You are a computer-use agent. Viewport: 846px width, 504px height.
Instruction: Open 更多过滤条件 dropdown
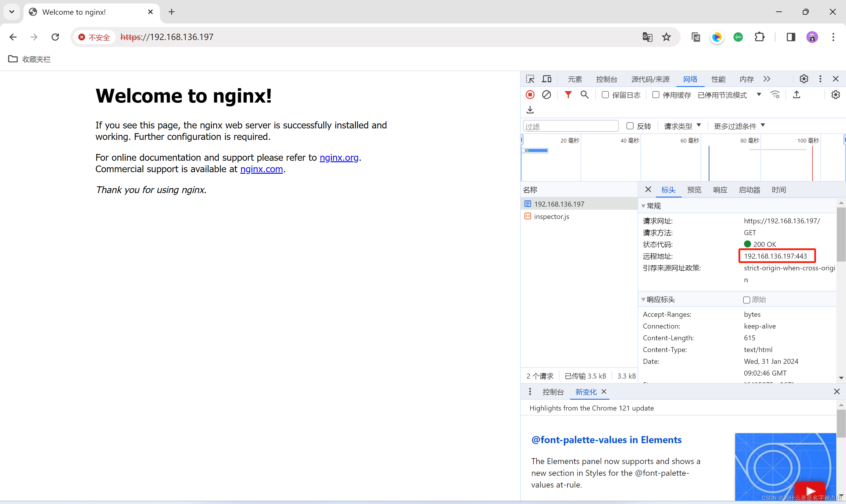(739, 126)
